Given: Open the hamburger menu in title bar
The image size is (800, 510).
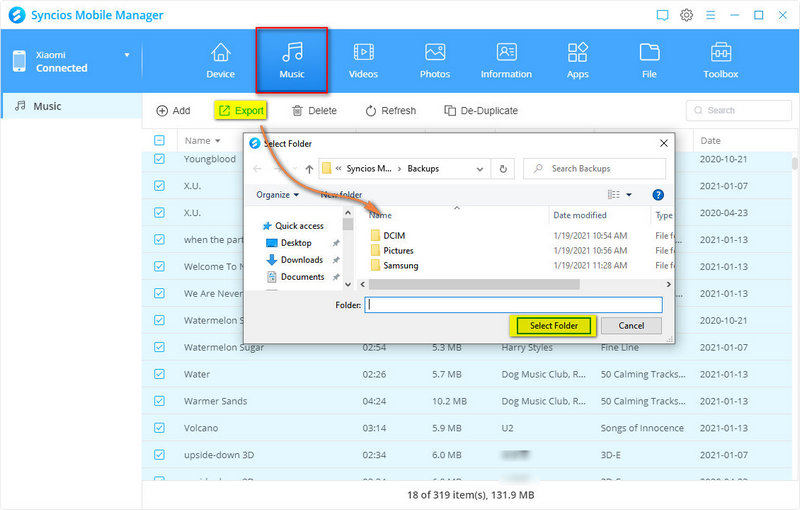Looking at the screenshot, I should click(711, 15).
